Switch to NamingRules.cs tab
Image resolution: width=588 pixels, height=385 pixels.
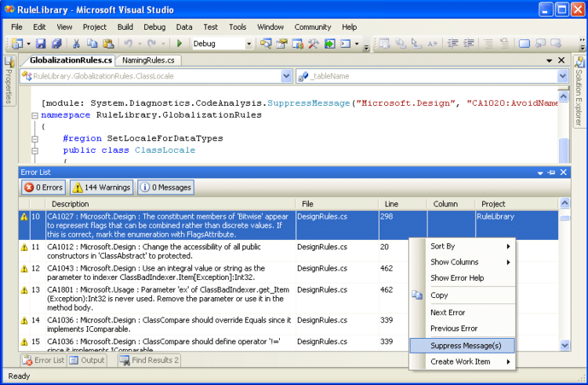(148, 60)
